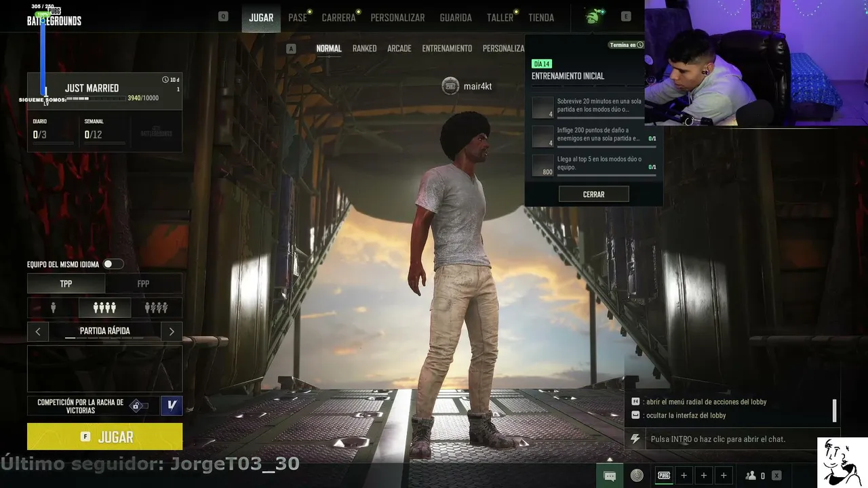This screenshot has height=488, width=868.
Task: Click the 'Termina en' clock timer
Action: (626, 45)
